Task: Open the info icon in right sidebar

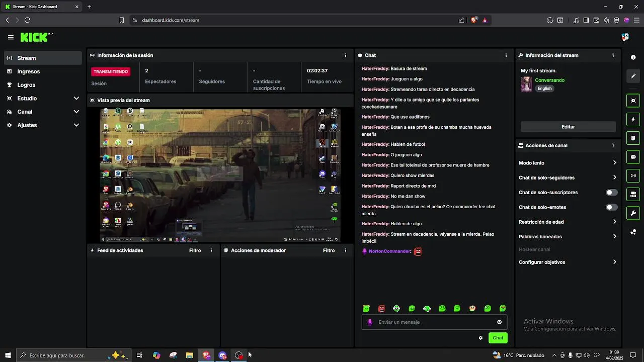Action: [x=633, y=57]
